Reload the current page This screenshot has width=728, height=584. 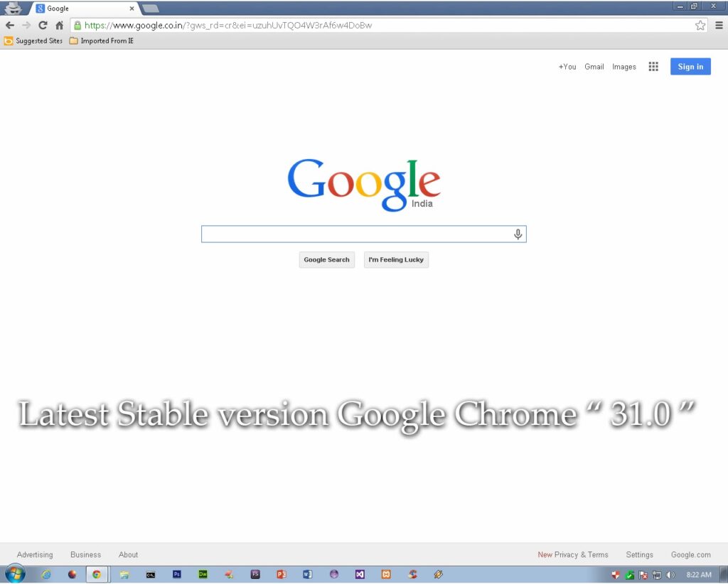coord(43,25)
